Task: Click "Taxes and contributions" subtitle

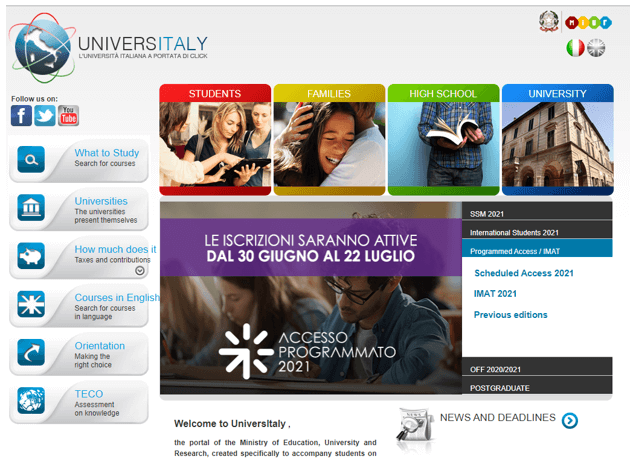Action: click(112, 260)
